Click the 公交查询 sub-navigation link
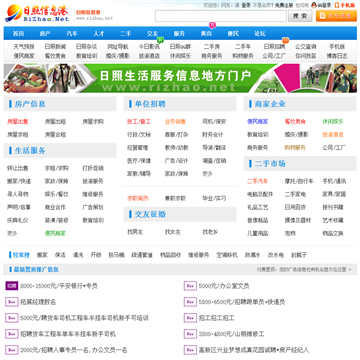 click(x=305, y=47)
